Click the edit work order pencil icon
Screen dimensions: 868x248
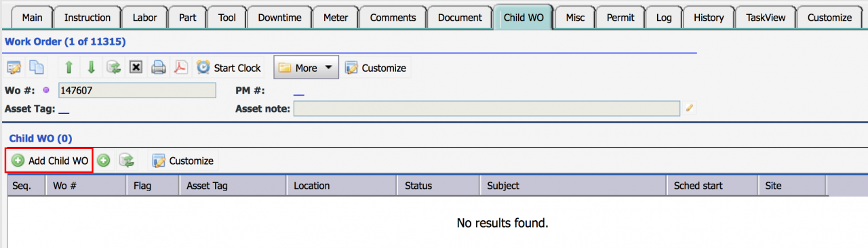click(x=14, y=68)
